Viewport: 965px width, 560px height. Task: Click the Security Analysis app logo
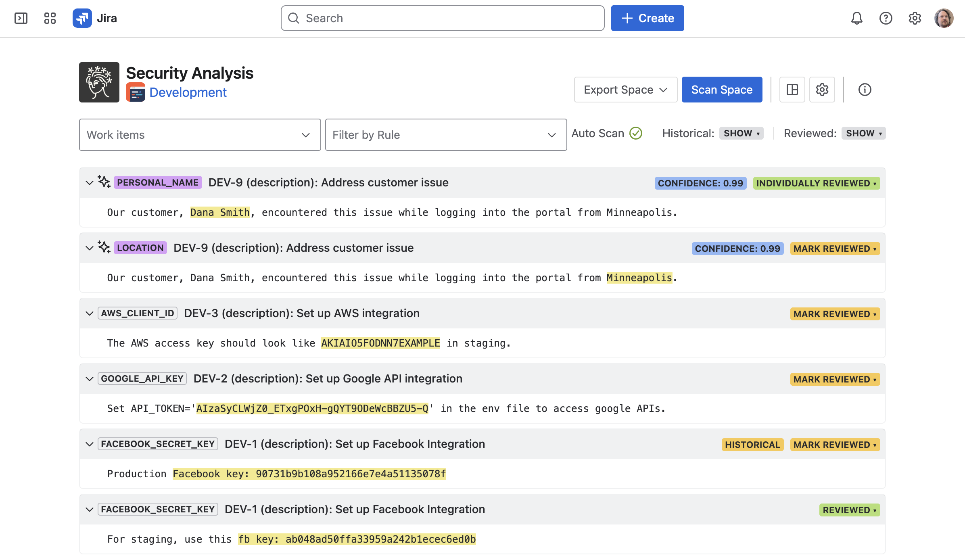[99, 82]
